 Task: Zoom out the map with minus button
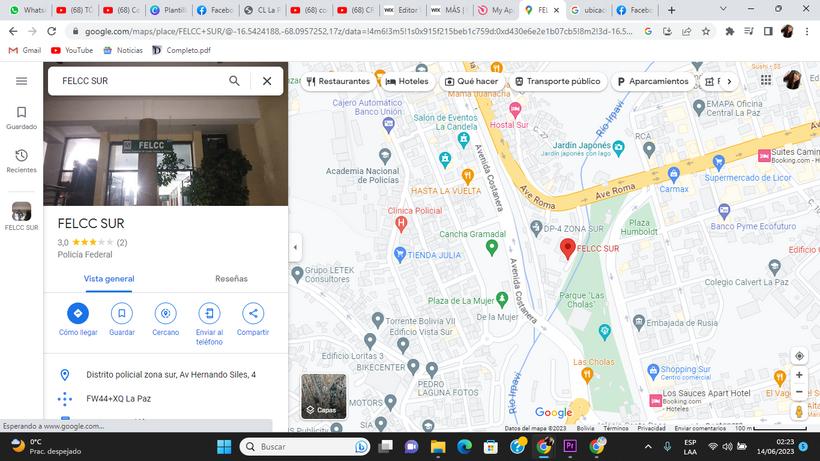tap(799, 391)
